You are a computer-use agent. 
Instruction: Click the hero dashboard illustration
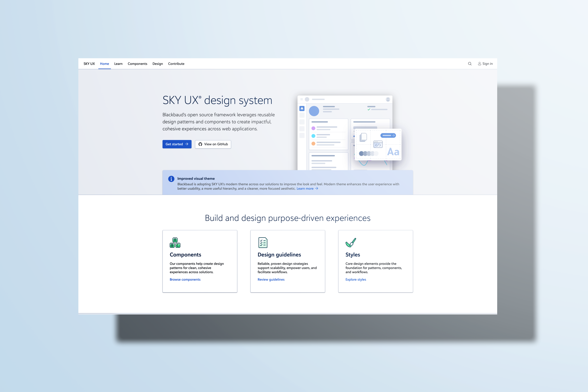click(x=350, y=133)
